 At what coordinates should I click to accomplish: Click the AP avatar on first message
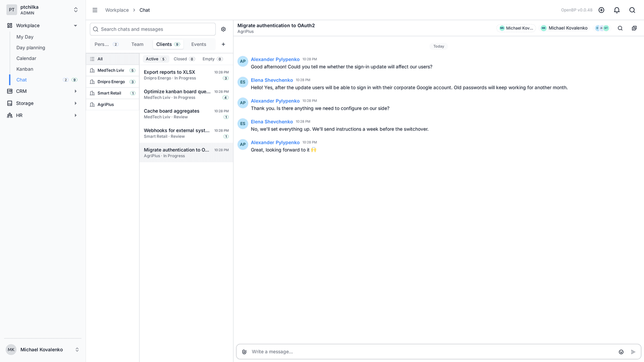click(243, 61)
